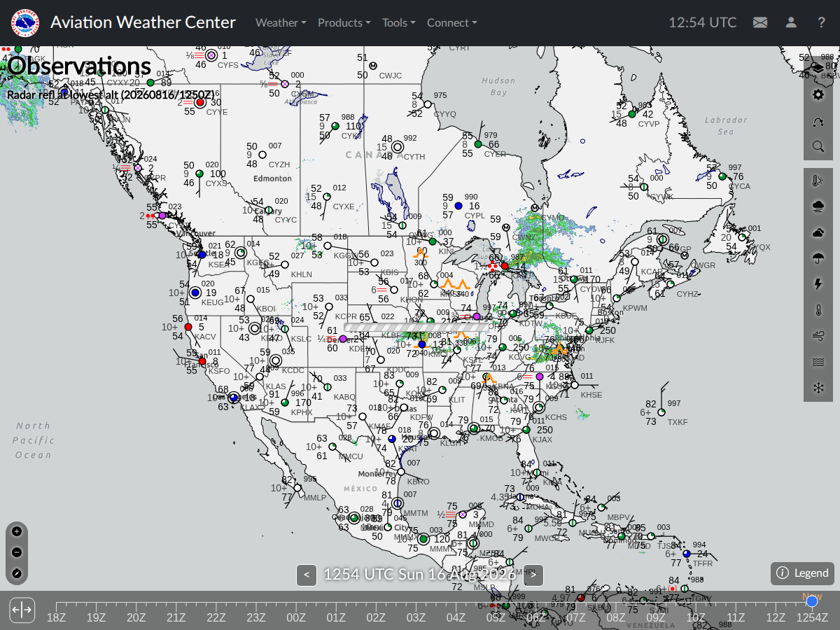This screenshot has height=630, width=840.
Task: Zoom in with the plus button
Action: point(17,531)
